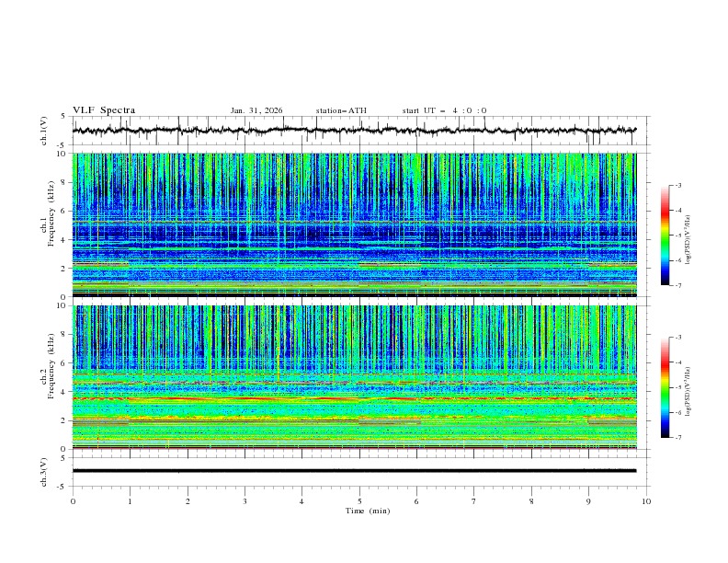Click time axis tick label "10"
This screenshot has height=563, width=728.
tap(646, 501)
